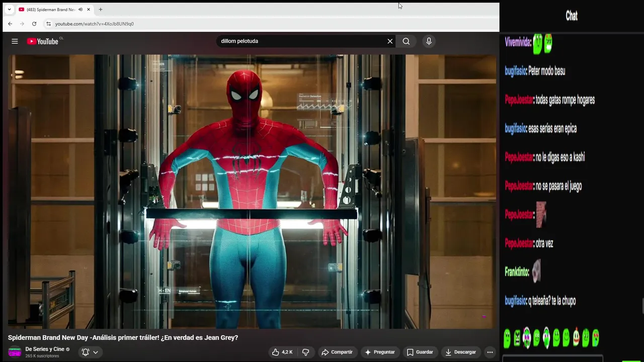Toggle the notification bell for channel

coord(86,352)
